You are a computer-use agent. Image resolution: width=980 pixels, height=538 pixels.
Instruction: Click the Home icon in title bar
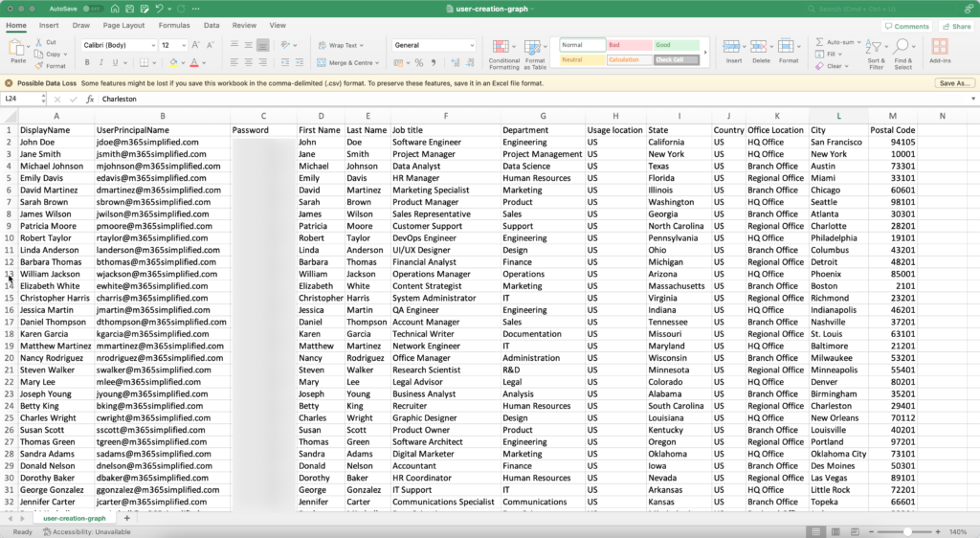pos(115,9)
